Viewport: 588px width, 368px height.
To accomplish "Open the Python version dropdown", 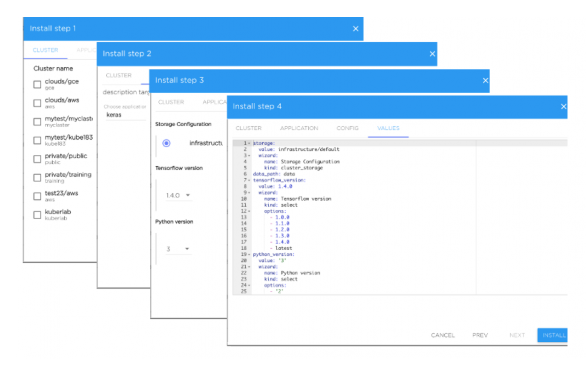I will [178, 249].
